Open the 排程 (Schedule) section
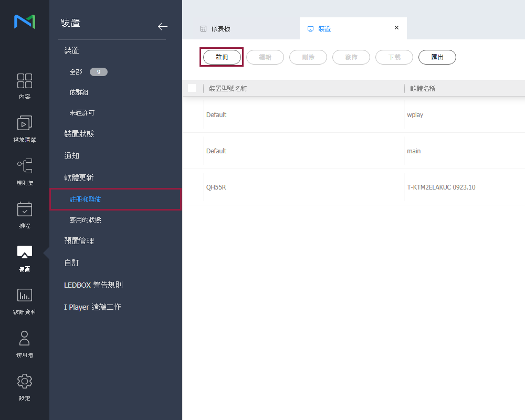The height and width of the screenshot is (420, 525). 25,215
